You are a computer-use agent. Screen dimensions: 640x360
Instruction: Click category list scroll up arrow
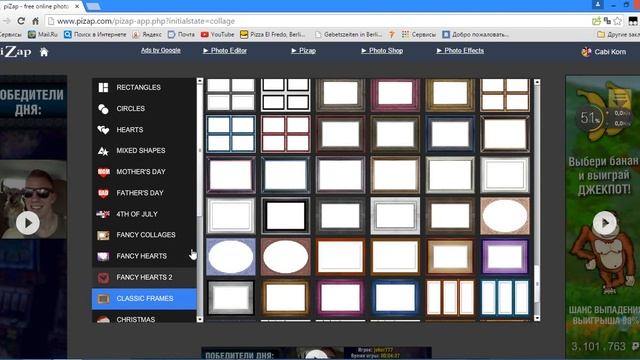(200, 81)
